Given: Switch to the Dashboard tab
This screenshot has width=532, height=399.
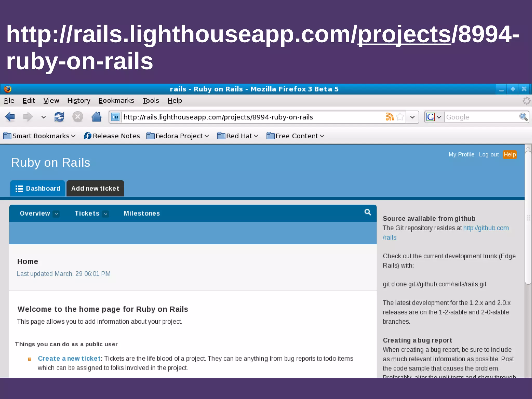Looking at the screenshot, I should point(38,188).
